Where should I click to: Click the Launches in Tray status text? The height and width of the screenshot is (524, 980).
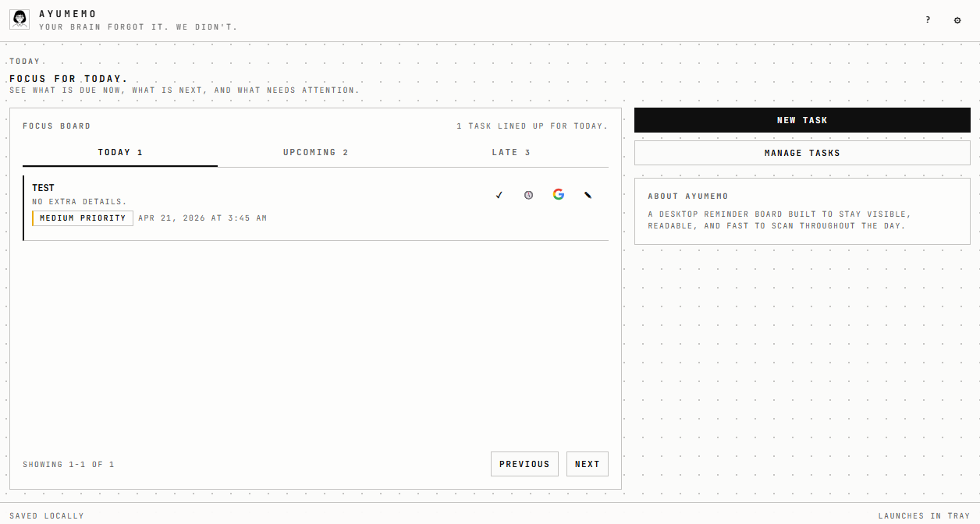[924, 516]
